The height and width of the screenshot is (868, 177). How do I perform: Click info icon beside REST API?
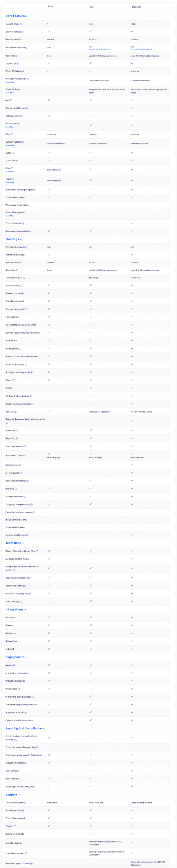pyautogui.click(x=16, y=412)
